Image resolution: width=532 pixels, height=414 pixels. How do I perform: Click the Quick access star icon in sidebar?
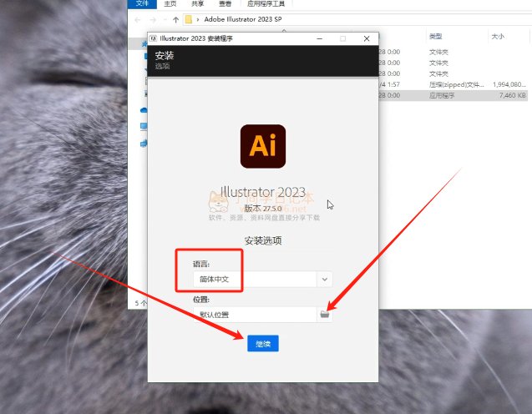point(144,43)
